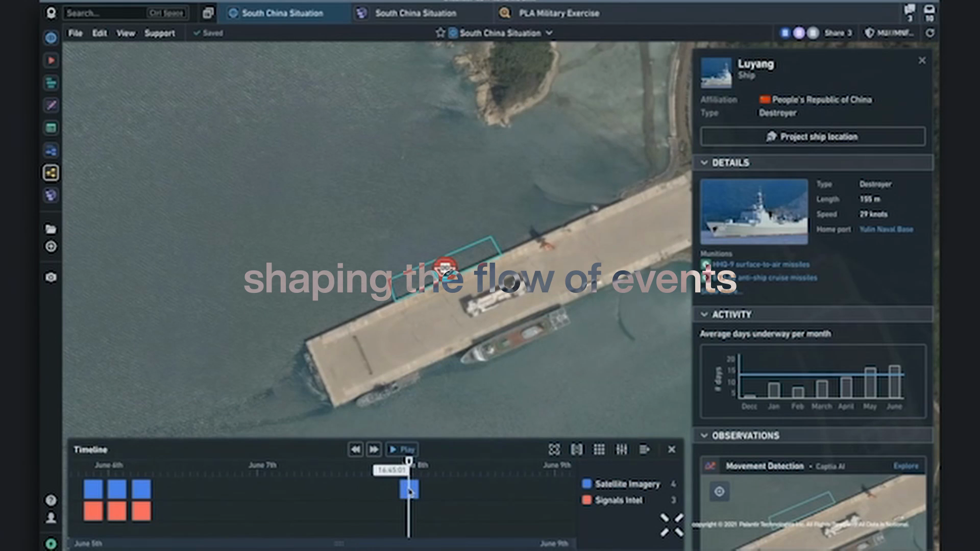
Task: Click the large destroyer photo in Details
Action: (754, 212)
